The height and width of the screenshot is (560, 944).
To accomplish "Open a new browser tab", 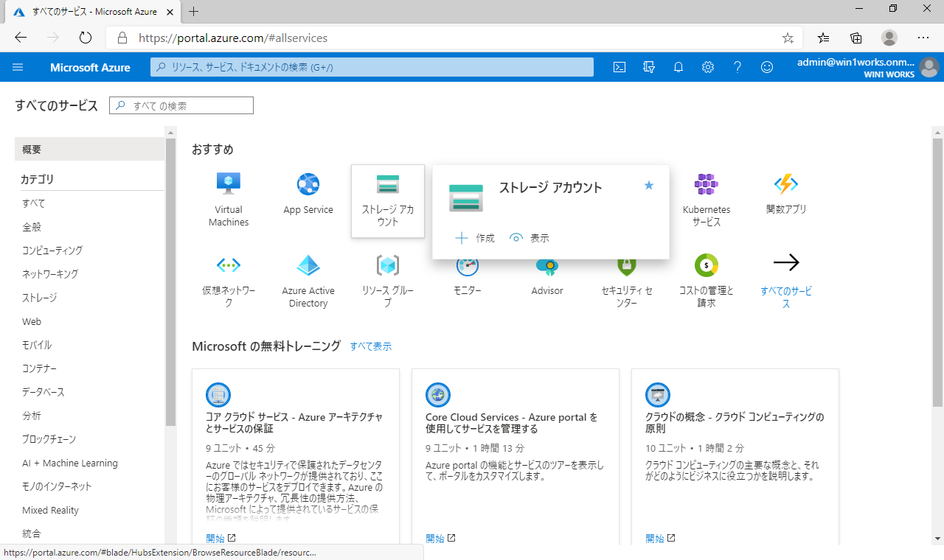I will 194,12.
